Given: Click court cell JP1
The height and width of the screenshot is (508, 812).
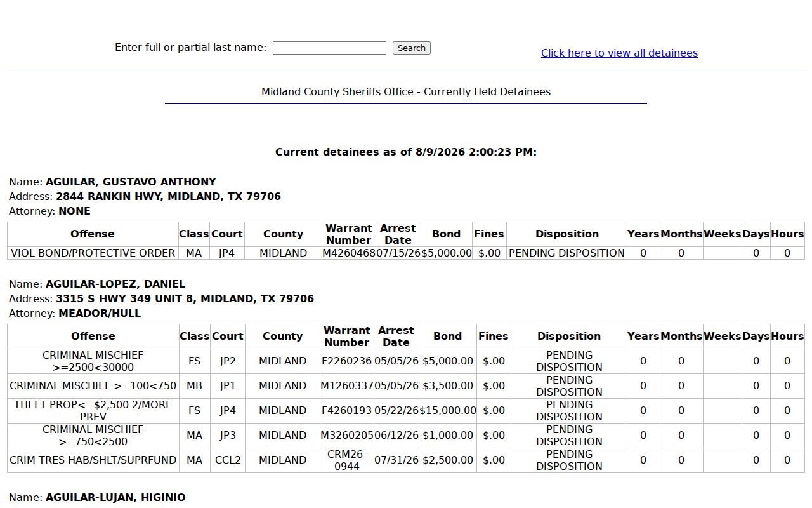Looking at the screenshot, I should pos(228,385).
